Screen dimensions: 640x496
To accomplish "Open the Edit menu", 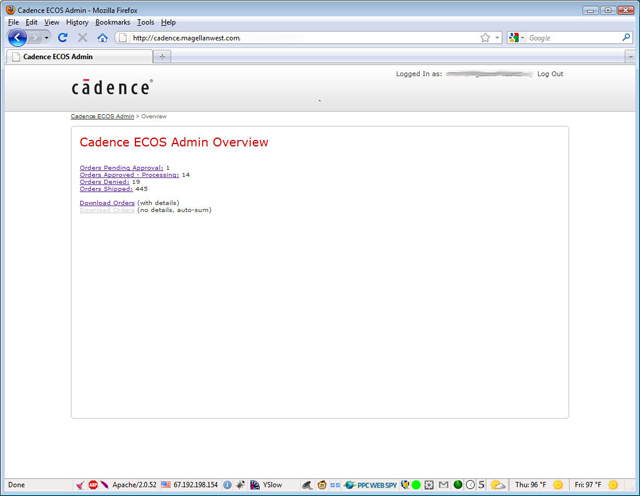I will point(31,22).
